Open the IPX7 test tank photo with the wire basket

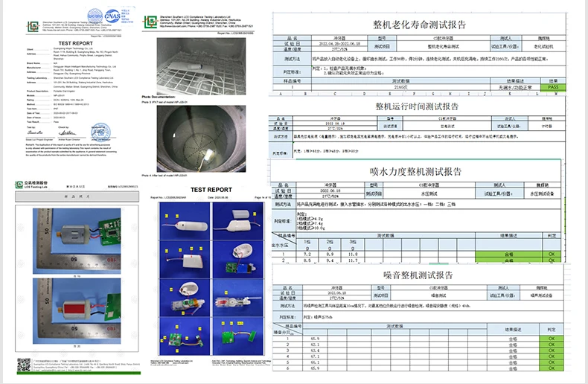tap(202, 66)
